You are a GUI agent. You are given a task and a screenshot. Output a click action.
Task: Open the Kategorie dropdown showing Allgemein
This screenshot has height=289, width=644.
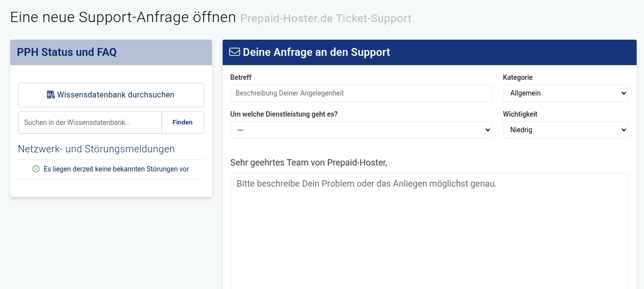565,93
